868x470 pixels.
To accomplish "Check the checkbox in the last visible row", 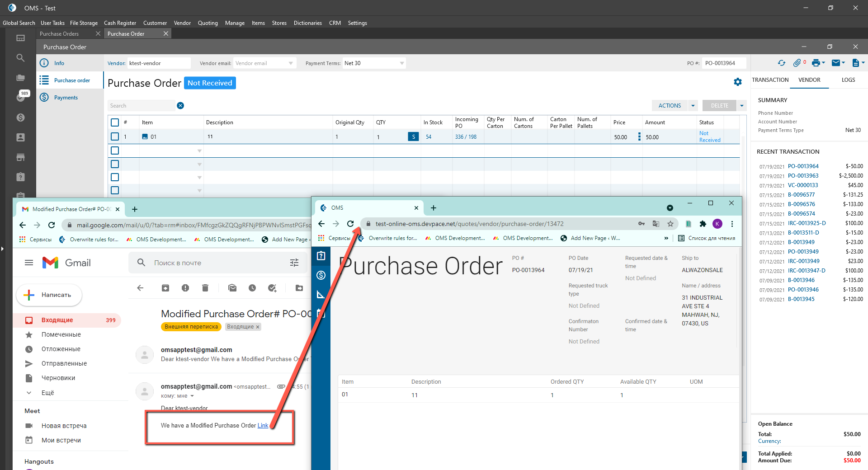I will 115,190.
